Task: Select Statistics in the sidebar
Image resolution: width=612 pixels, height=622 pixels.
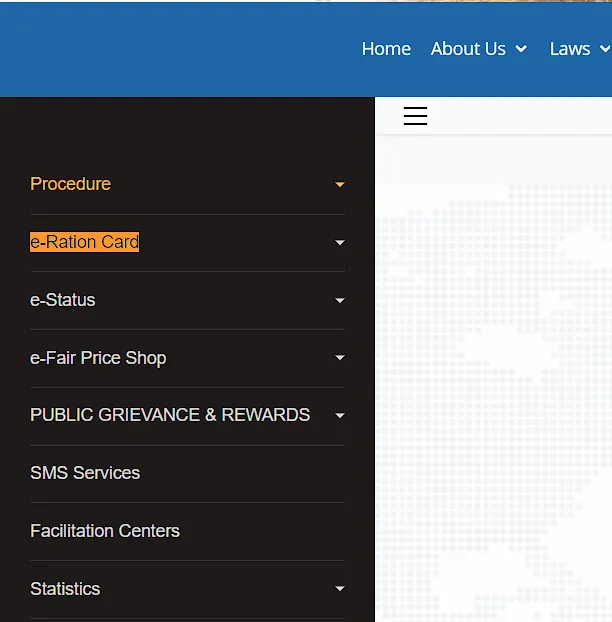Action: pos(65,589)
